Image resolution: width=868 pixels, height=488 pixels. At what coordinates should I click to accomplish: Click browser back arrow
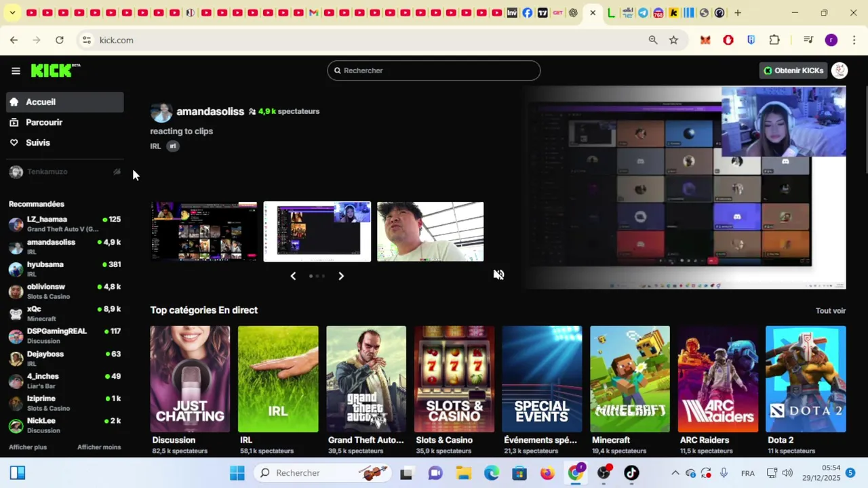coord(14,40)
